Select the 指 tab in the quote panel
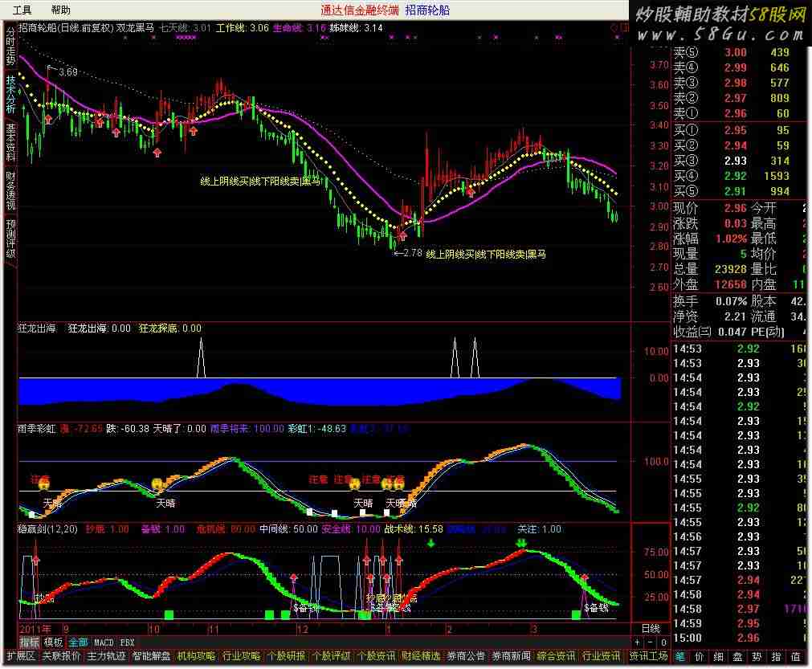812x669 pixels. coord(776,657)
